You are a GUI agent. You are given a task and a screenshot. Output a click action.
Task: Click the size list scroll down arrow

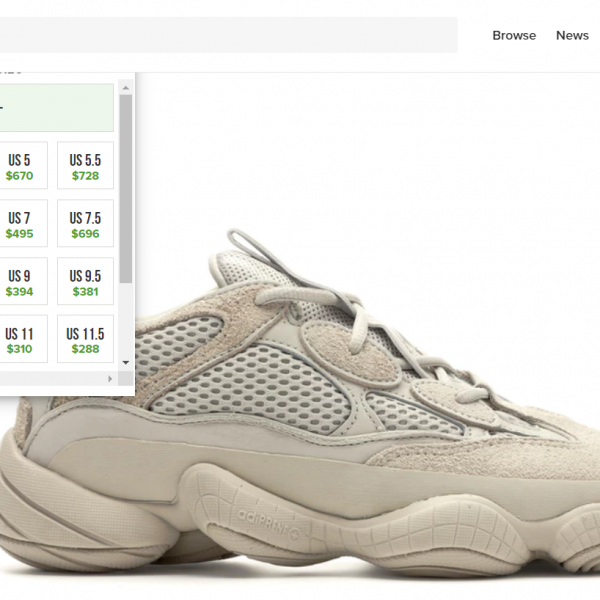coord(126,362)
